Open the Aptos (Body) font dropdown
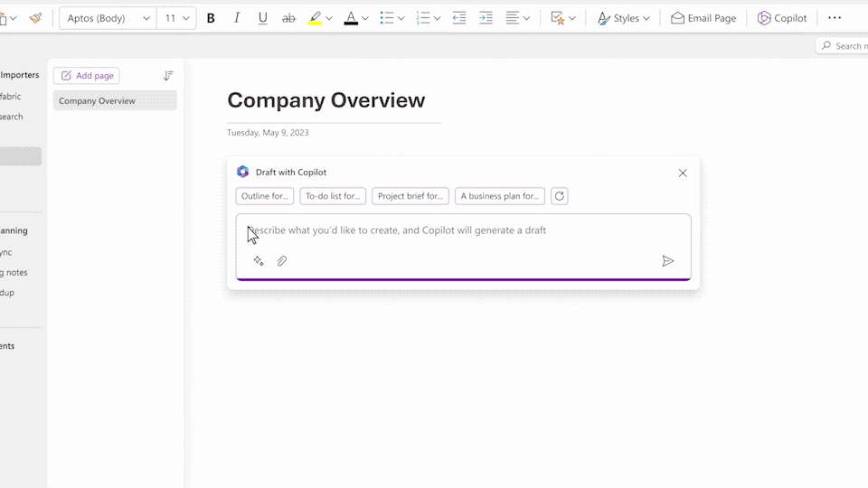868x488 pixels. click(108, 18)
